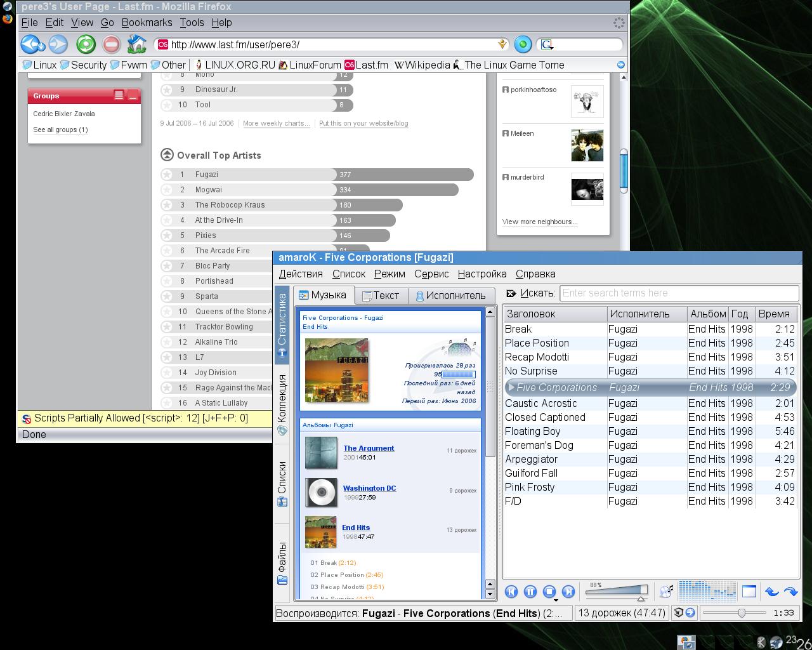
Task: Click the window icon in amaroK toolbar
Action: coord(749,592)
